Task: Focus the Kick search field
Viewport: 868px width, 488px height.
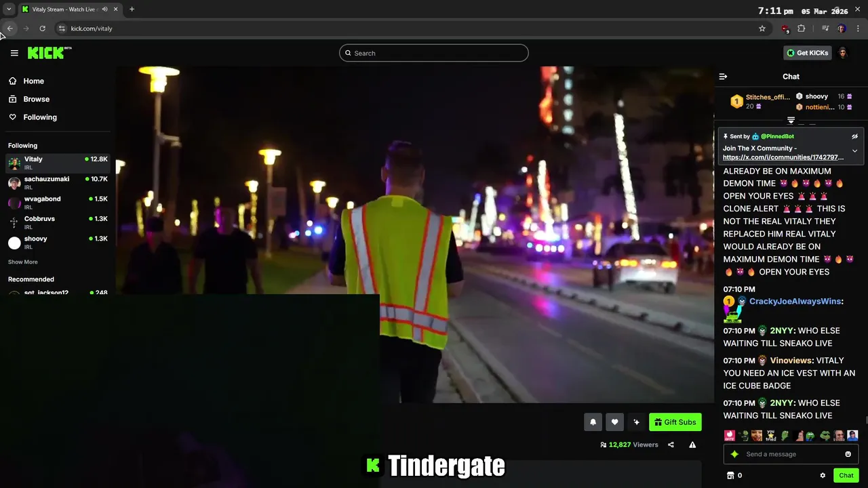Action: [x=434, y=53]
